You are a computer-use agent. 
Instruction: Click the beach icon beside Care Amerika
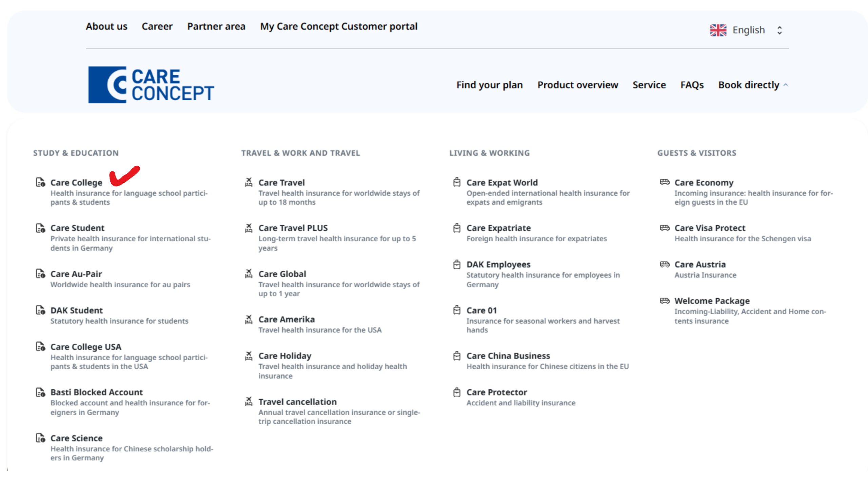(249, 320)
